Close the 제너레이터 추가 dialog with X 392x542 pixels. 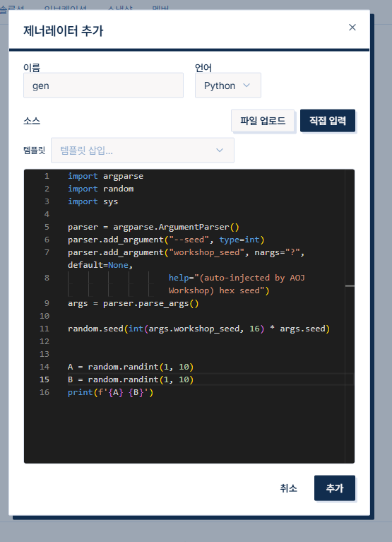tap(352, 28)
